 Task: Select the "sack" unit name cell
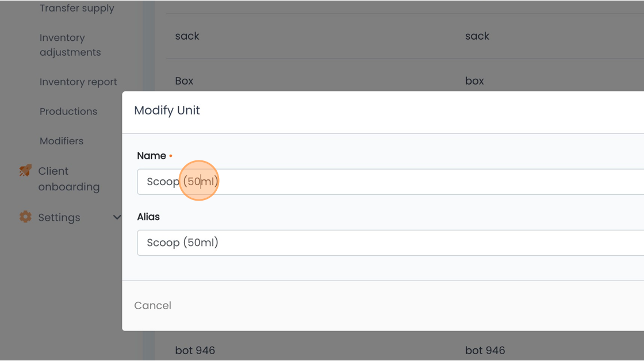187,36
